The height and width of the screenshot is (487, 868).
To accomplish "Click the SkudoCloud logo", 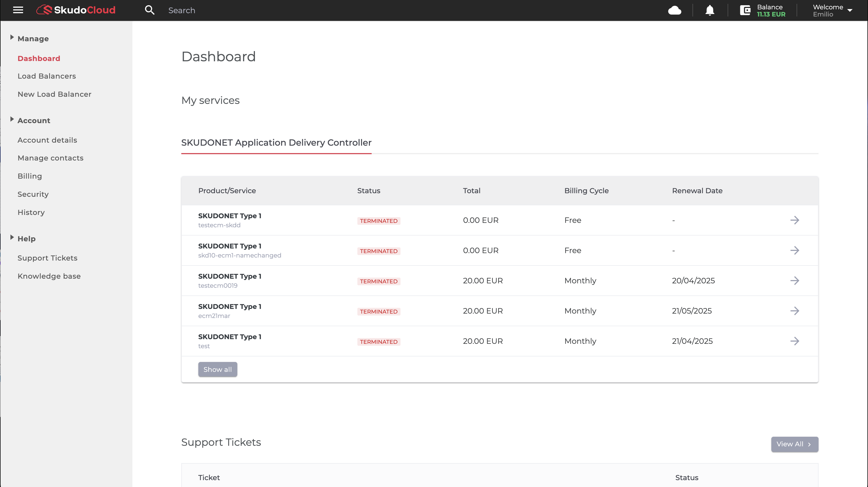I will click(x=76, y=10).
